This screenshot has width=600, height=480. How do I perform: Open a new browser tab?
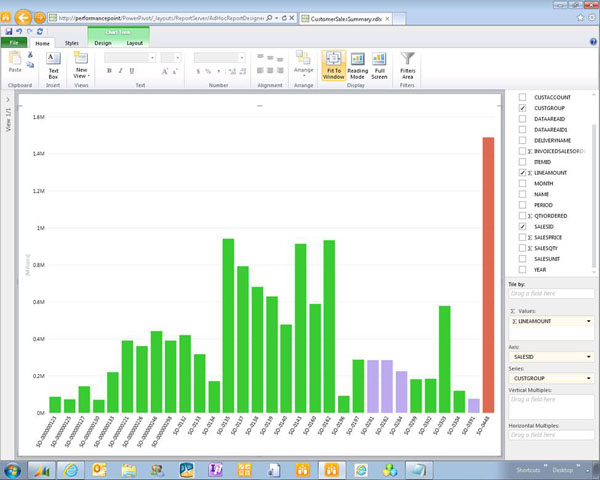click(x=399, y=18)
